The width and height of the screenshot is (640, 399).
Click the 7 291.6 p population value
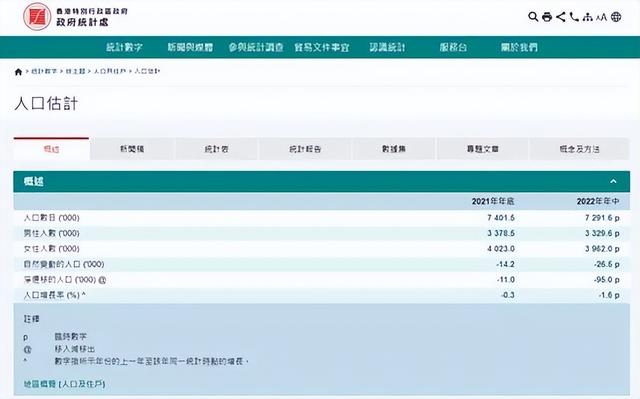click(602, 218)
